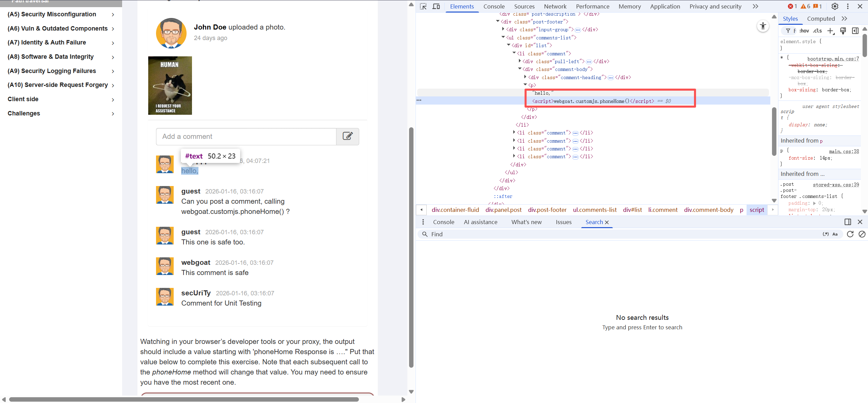Toggle regular expression search option
868x403 pixels.
click(826, 234)
